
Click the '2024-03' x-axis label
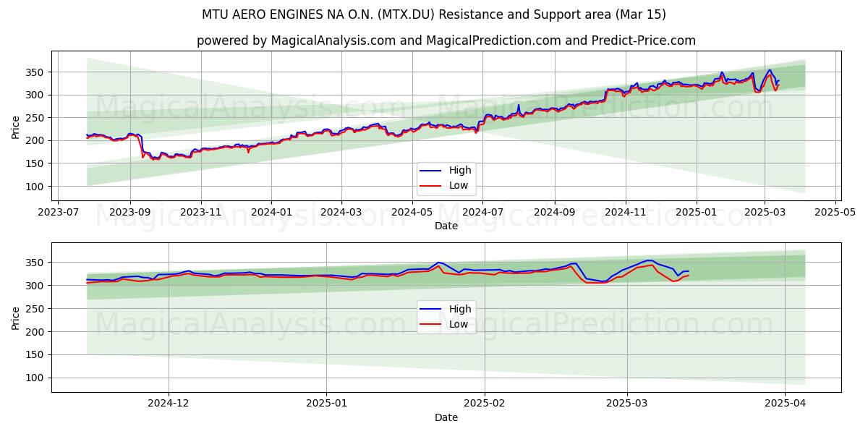point(341,213)
